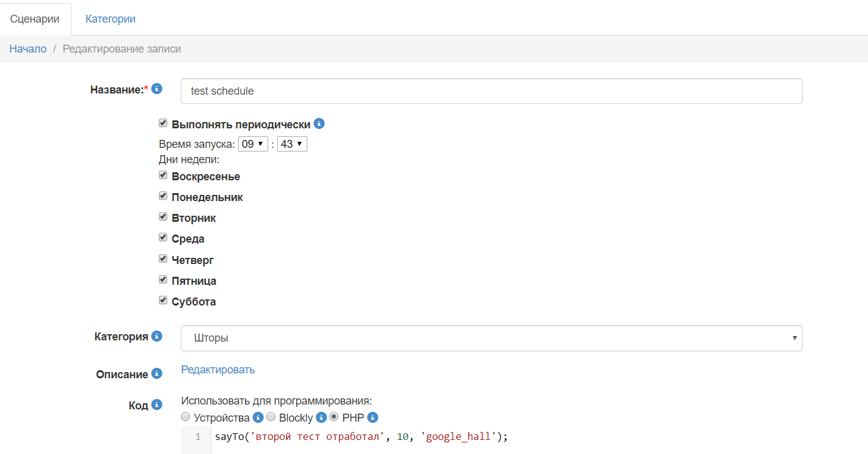Click the Название text field
868x454 pixels.
coord(491,91)
